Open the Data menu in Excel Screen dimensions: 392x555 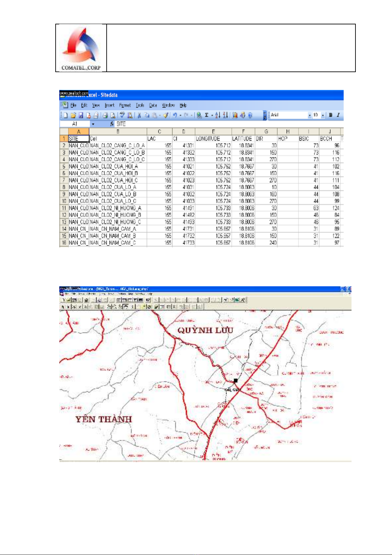[153, 105]
